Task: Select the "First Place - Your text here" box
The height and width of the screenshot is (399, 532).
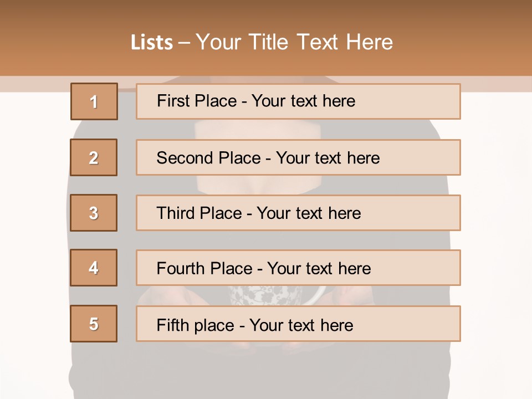Action: click(x=298, y=101)
